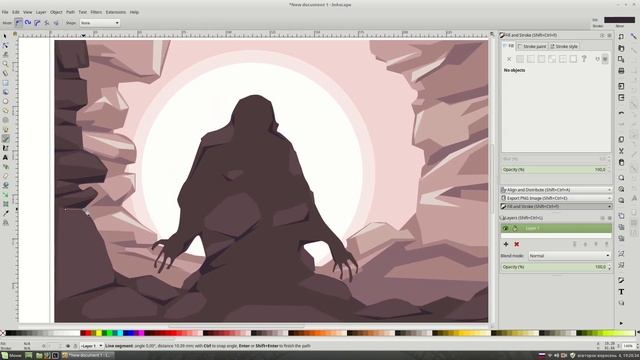Select the Calligraphy tool
640x360 pixels.
(x=5, y=148)
